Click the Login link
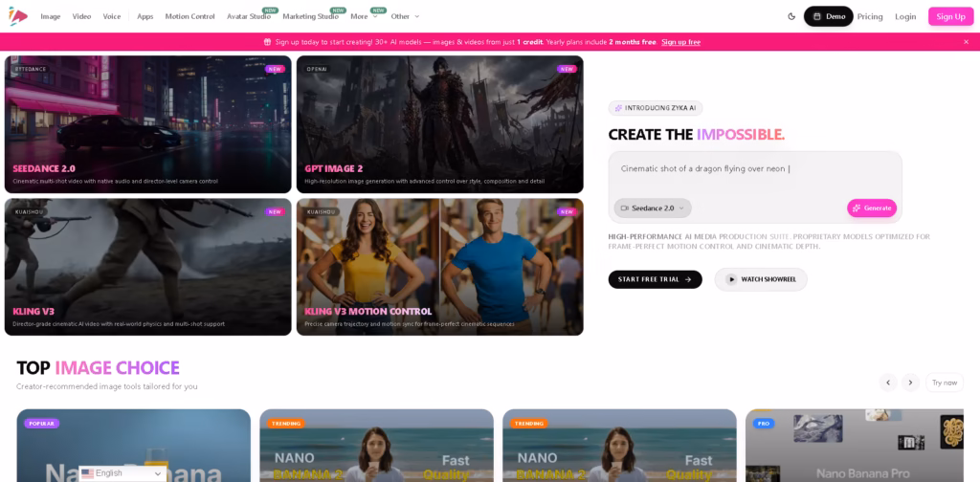 pos(905,16)
